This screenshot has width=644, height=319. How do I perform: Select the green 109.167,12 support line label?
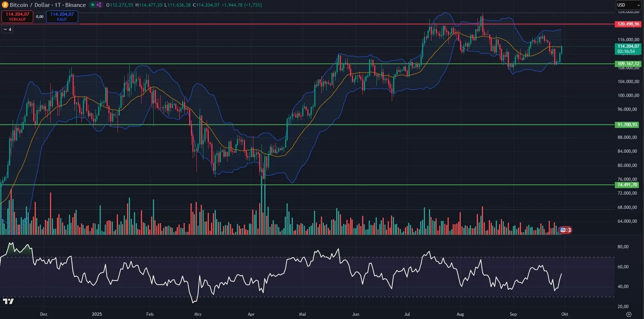tap(628, 64)
